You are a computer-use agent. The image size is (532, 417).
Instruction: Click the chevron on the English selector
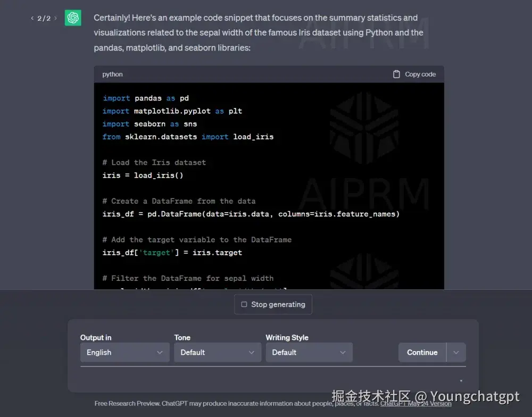160,352
